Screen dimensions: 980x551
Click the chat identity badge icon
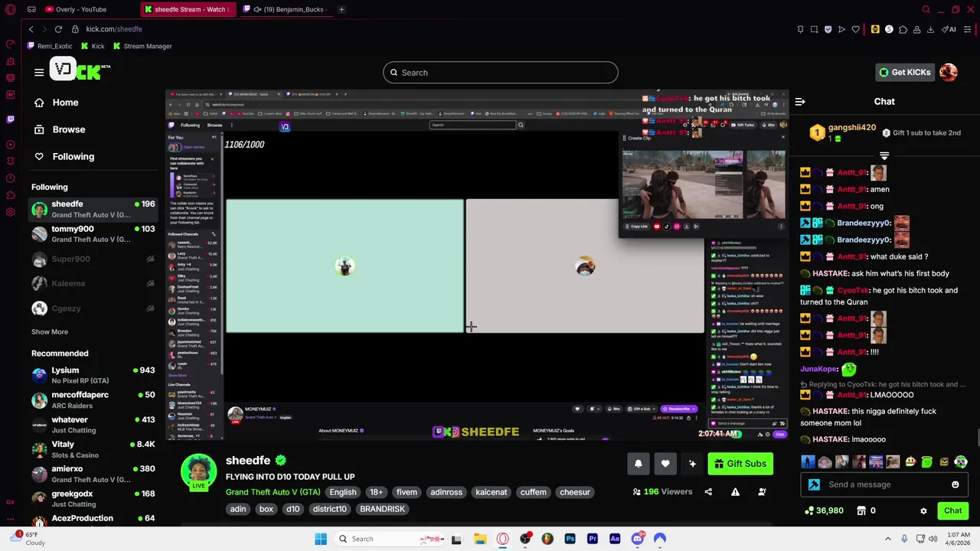tap(814, 484)
